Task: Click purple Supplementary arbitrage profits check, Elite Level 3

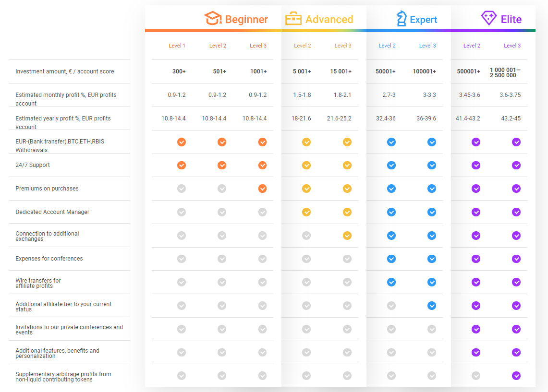Action: [x=516, y=376]
